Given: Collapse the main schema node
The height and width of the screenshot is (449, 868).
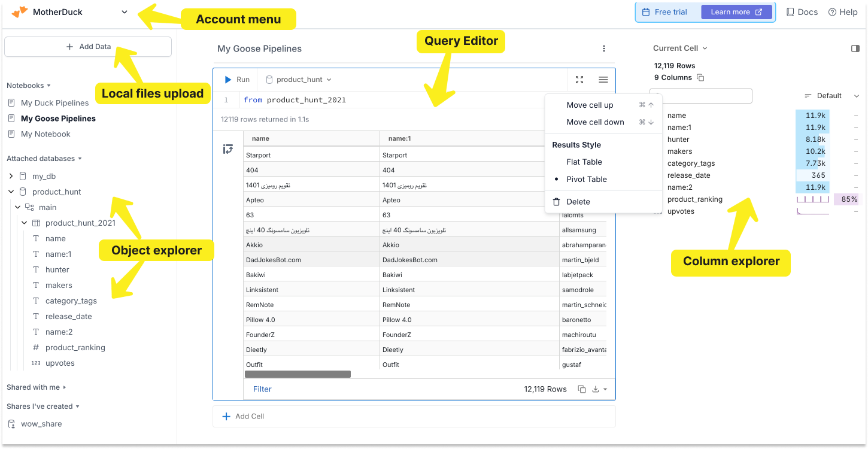Looking at the screenshot, I should [18, 207].
